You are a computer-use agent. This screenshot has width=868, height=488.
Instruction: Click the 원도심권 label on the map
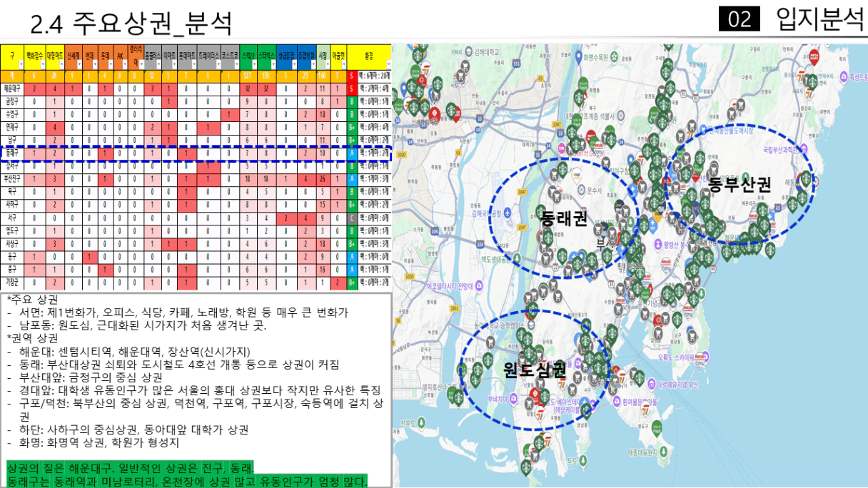pyautogui.click(x=535, y=370)
